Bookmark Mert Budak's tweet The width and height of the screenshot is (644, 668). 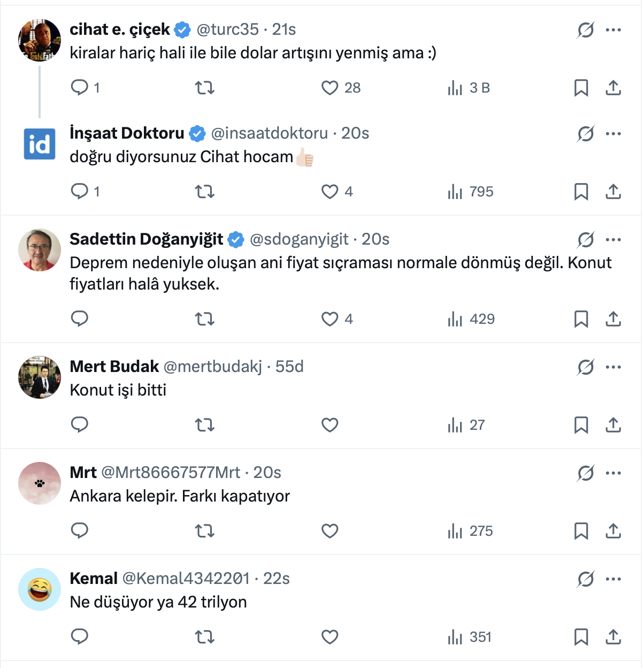[x=581, y=425]
